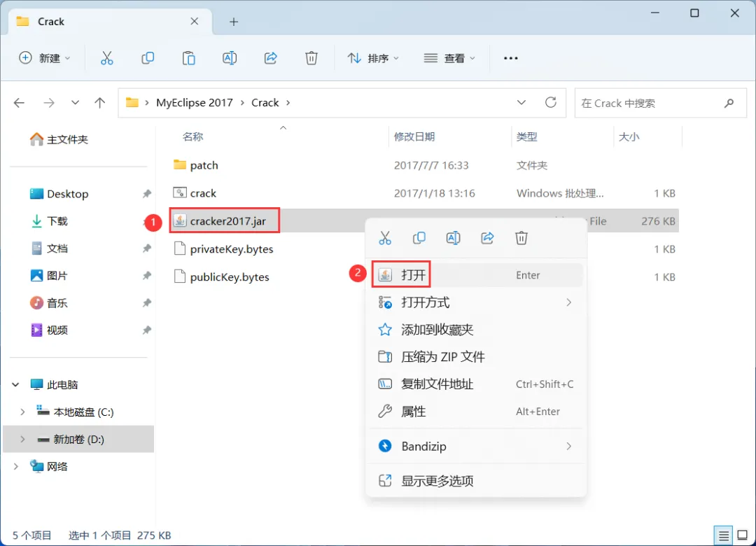Click 显示更多选项
Image resolution: width=756 pixels, height=546 pixels.
tap(477, 481)
